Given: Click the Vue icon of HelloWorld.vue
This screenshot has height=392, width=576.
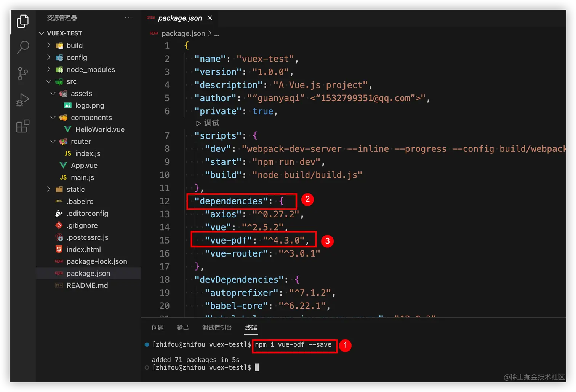Looking at the screenshot, I should click(x=68, y=129).
